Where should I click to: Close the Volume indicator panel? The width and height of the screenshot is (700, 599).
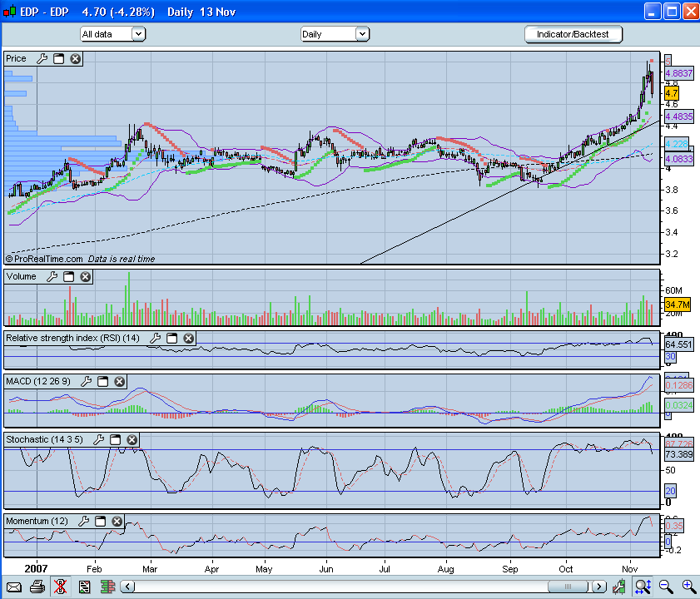point(85,277)
